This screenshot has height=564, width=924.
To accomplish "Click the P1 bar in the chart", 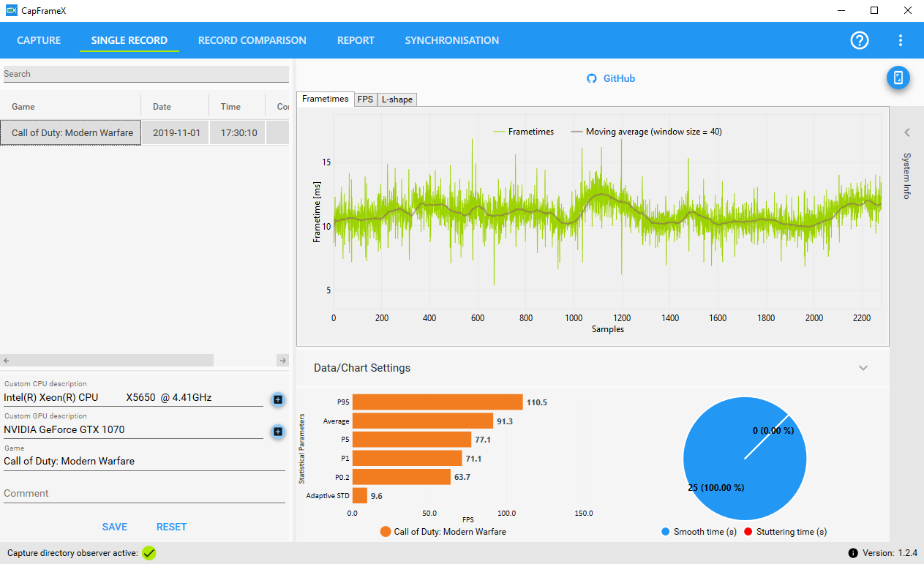I will pos(407,458).
